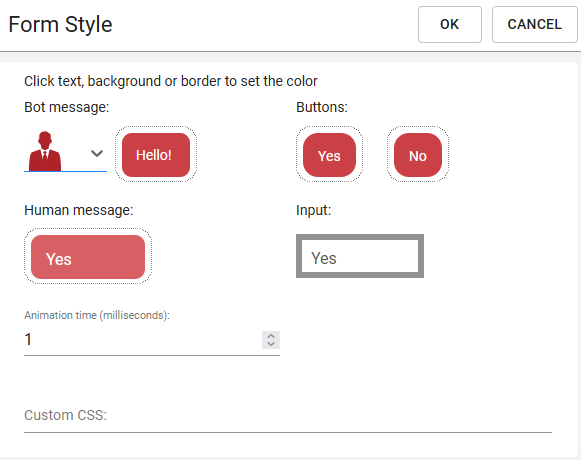Click white background inside Input sample box

(x=382, y=256)
